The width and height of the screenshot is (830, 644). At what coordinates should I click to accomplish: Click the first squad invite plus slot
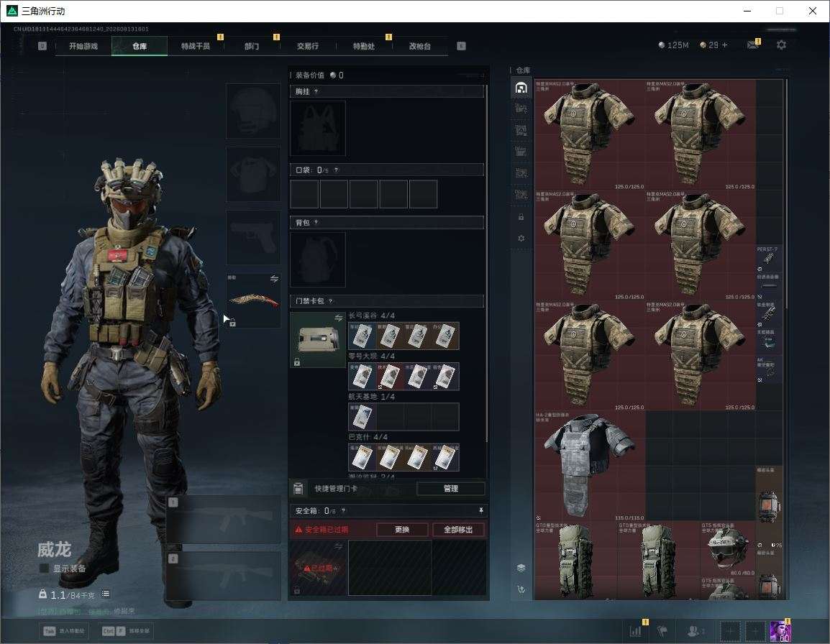[730, 631]
